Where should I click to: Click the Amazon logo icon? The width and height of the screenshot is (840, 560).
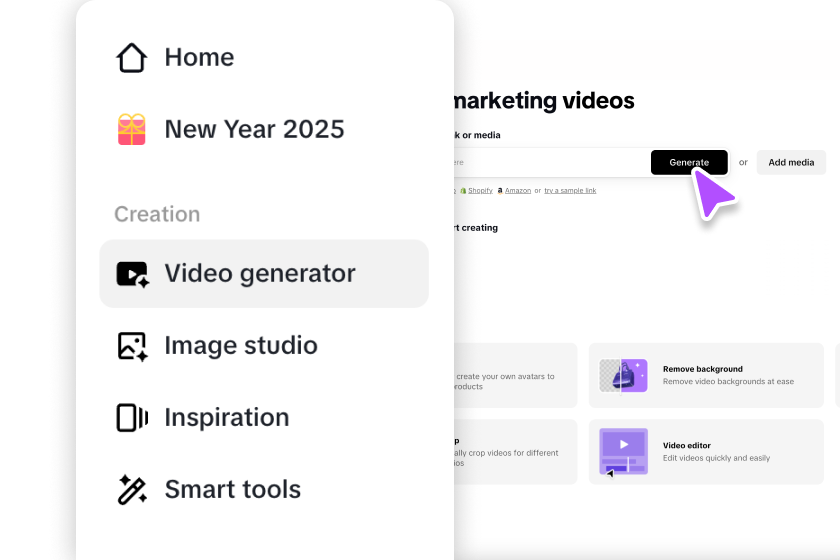coord(500,190)
